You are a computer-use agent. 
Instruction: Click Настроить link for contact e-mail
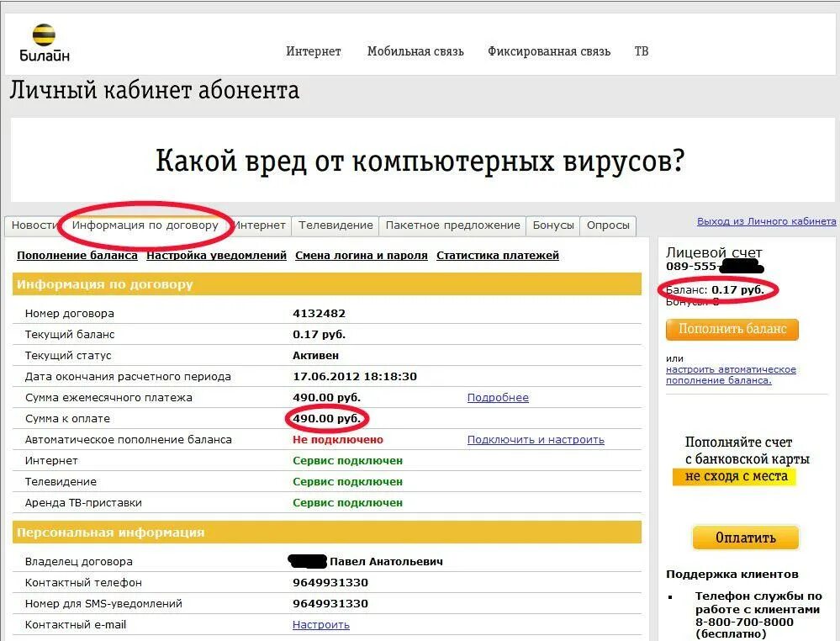tap(321, 625)
